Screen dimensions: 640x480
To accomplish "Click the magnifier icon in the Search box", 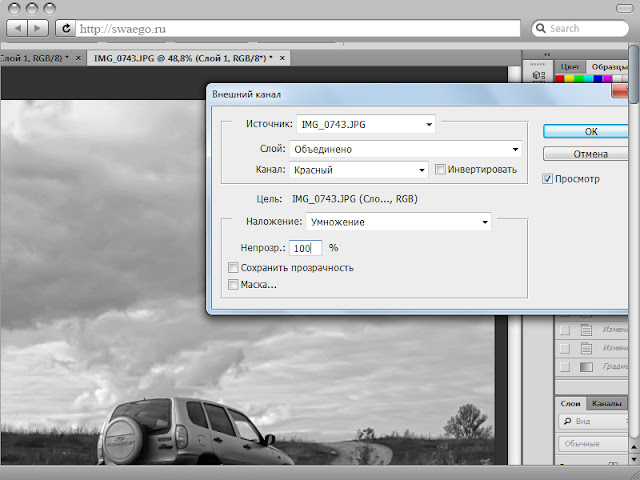I will coord(541,28).
